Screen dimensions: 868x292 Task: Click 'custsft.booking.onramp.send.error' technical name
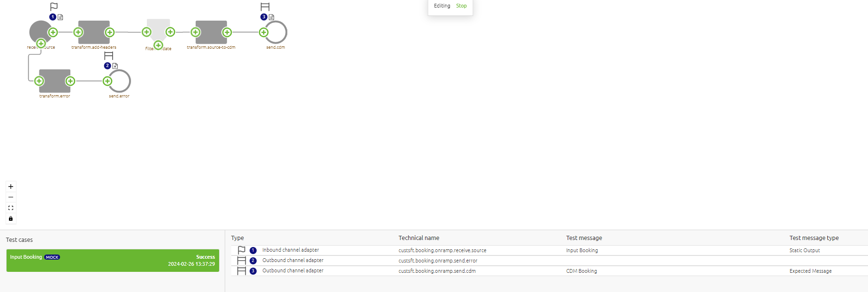pyautogui.click(x=438, y=261)
